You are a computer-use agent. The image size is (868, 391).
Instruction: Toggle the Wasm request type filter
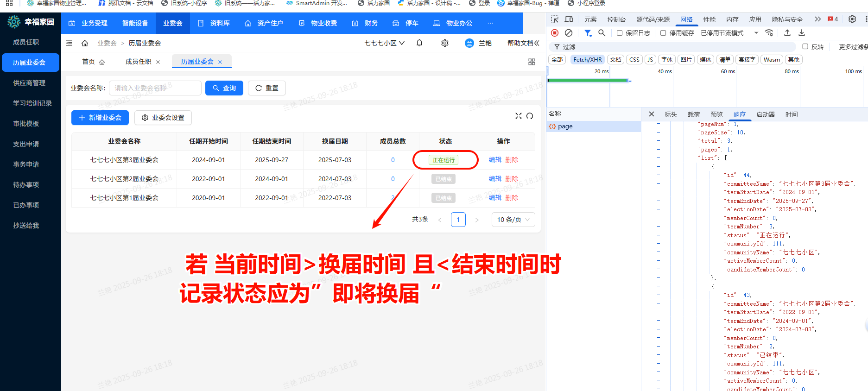pyautogui.click(x=772, y=59)
